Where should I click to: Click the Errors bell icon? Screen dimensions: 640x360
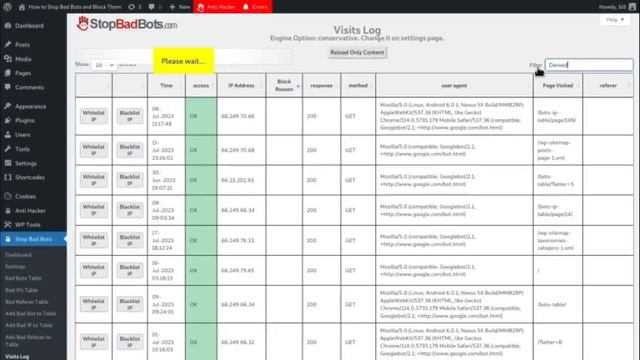[255, 7]
